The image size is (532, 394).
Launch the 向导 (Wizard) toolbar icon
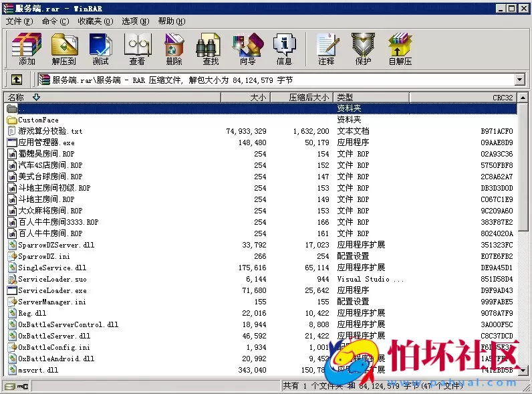tap(248, 49)
